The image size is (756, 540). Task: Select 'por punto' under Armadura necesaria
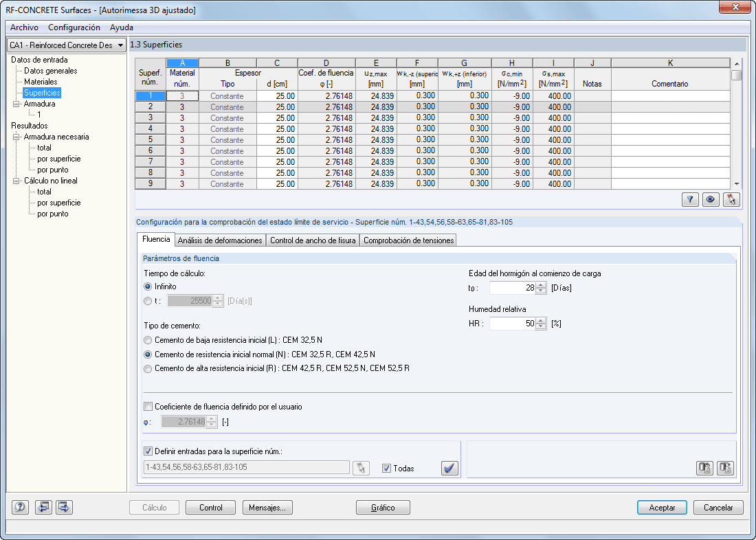click(52, 170)
